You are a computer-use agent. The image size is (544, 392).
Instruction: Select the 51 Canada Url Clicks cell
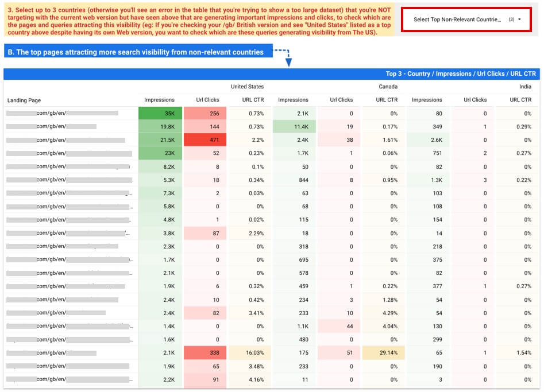pos(339,352)
